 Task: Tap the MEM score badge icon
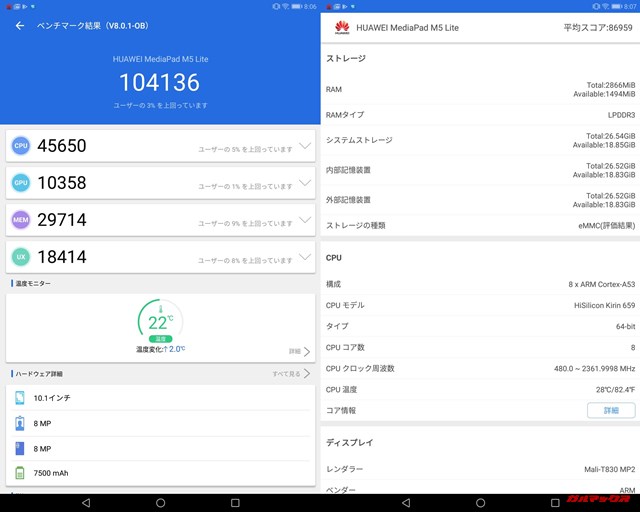click(x=21, y=220)
